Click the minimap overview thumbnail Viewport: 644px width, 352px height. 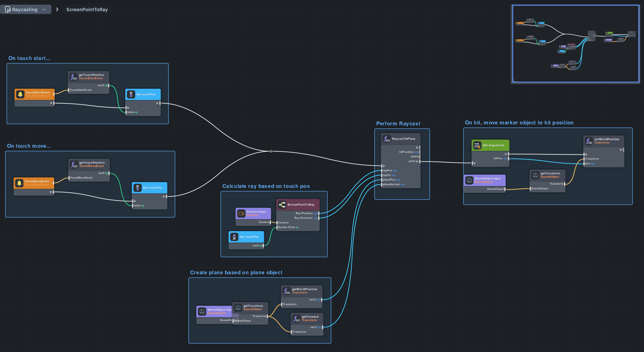(x=576, y=44)
